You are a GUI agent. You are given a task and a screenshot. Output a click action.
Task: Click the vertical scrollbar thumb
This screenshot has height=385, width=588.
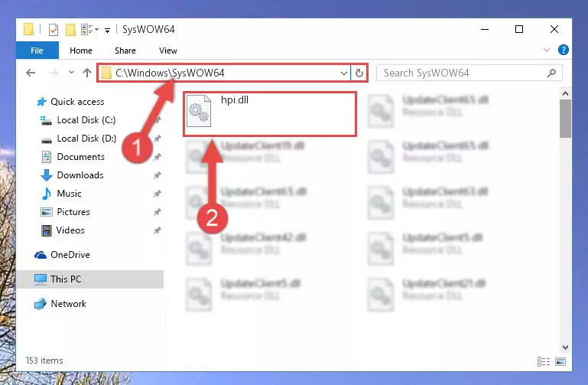pyautogui.click(x=566, y=119)
